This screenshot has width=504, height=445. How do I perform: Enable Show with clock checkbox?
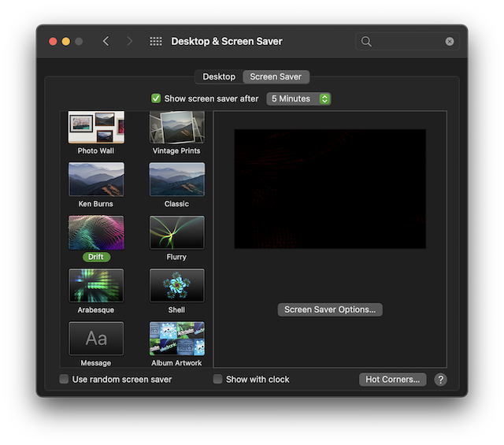217,379
